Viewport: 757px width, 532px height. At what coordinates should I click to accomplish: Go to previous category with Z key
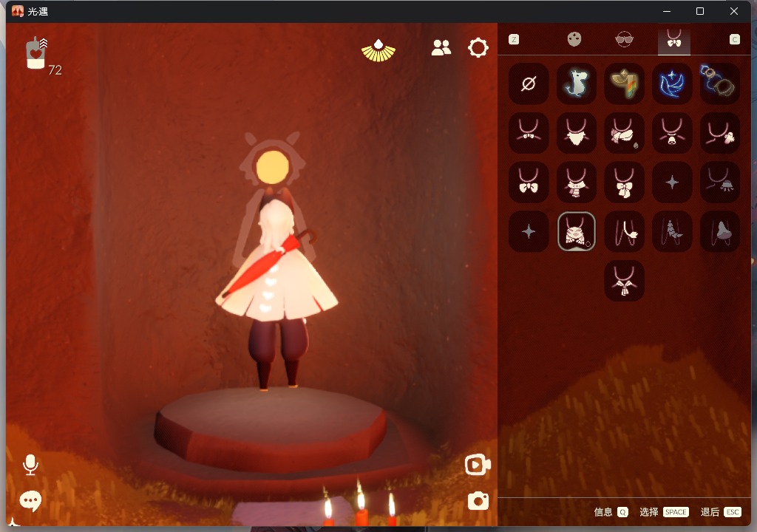pyautogui.click(x=514, y=40)
